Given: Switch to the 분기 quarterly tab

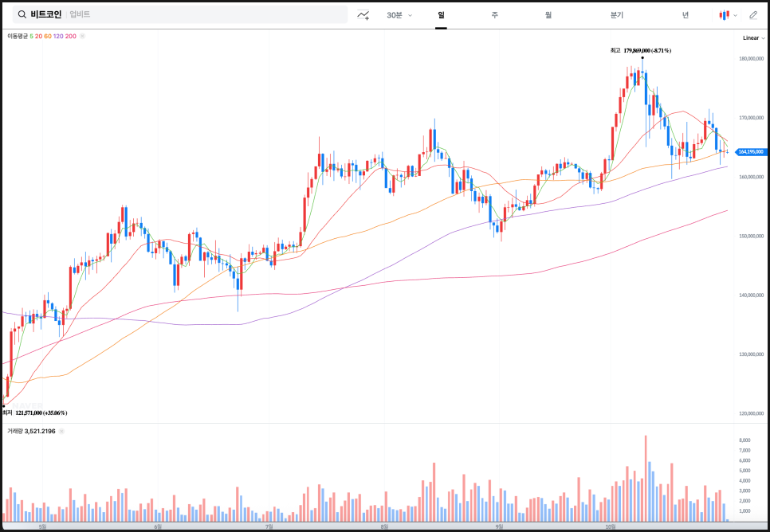Looking at the screenshot, I should click(616, 14).
